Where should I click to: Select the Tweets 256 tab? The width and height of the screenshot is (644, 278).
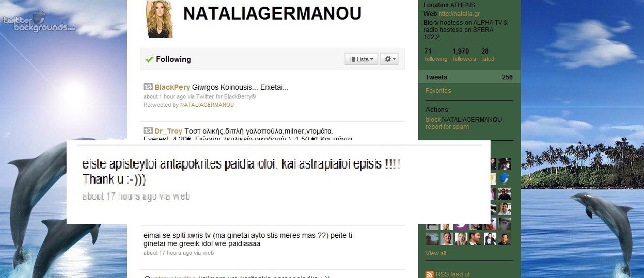click(469, 77)
